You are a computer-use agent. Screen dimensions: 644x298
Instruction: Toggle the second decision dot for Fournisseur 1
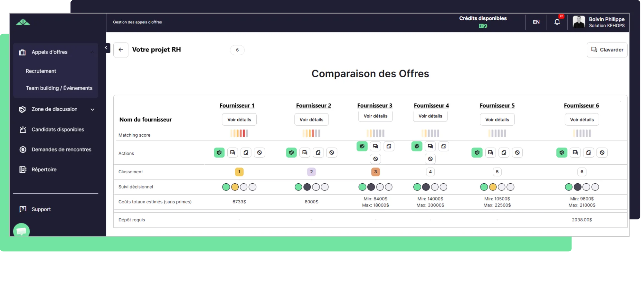point(235,187)
